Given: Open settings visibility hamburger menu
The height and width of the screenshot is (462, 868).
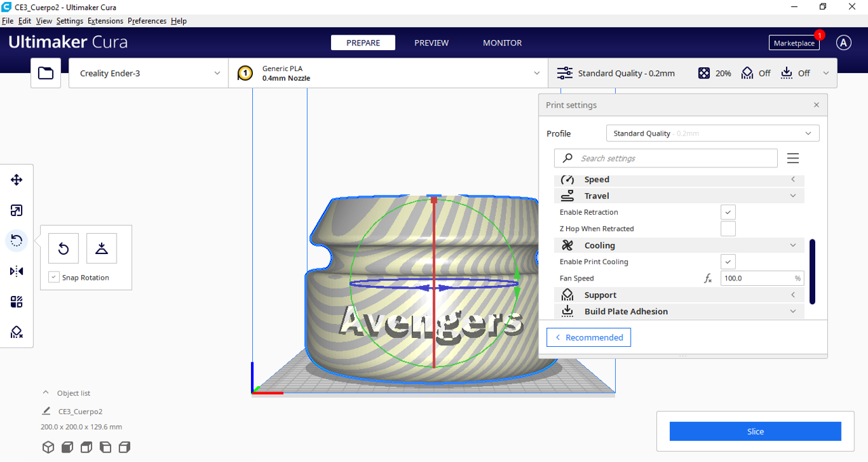Looking at the screenshot, I should coord(793,158).
